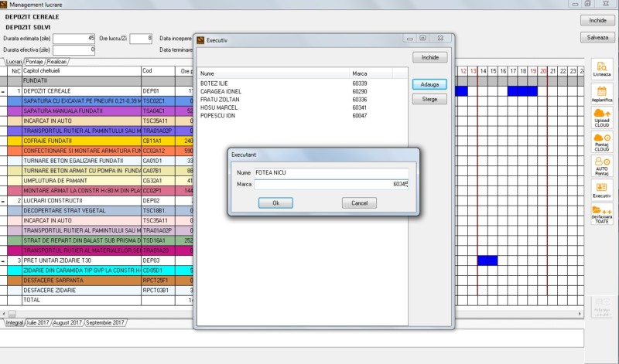Switch to the Pontaje tab

(34, 61)
